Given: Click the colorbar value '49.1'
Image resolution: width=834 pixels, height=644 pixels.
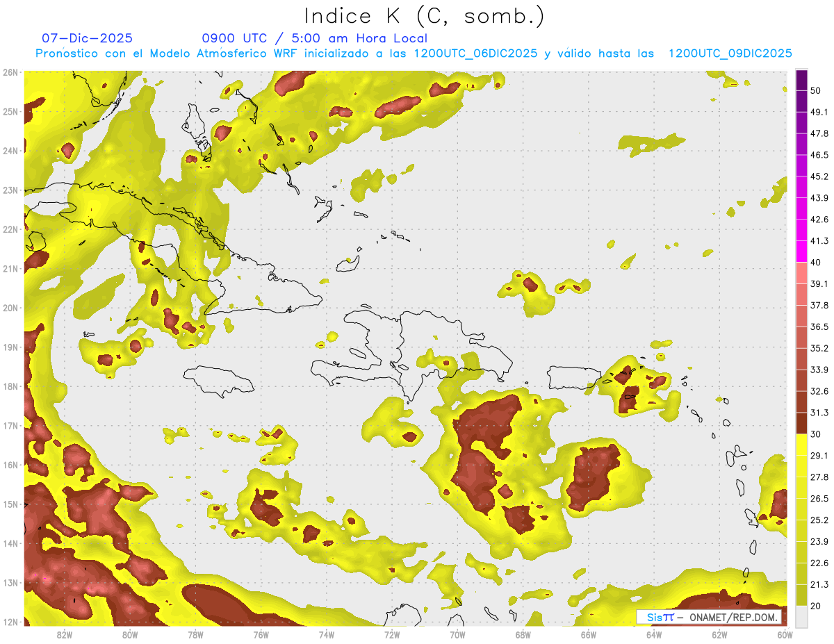Looking at the screenshot, I should click(x=820, y=112).
